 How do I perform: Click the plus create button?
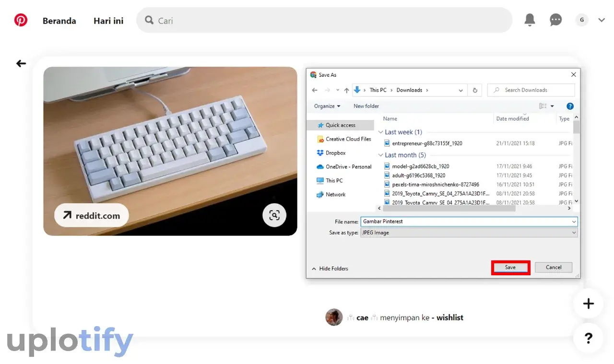coord(589,304)
